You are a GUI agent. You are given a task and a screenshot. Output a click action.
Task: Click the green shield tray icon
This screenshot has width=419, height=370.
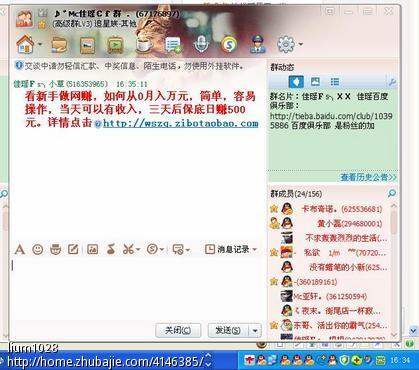click(344, 360)
